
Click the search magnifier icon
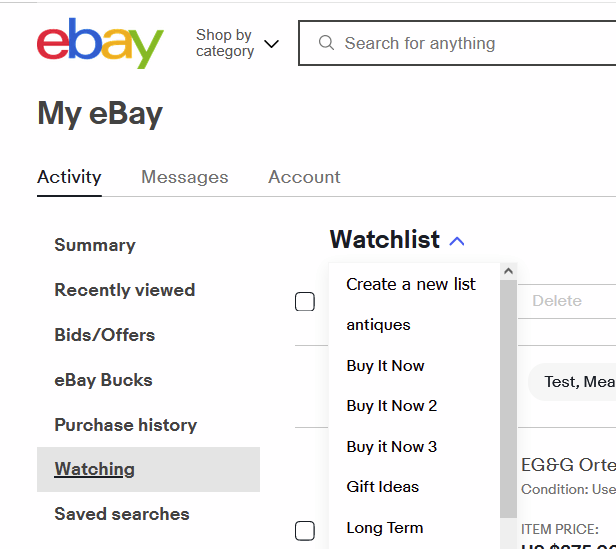click(x=326, y=43)
